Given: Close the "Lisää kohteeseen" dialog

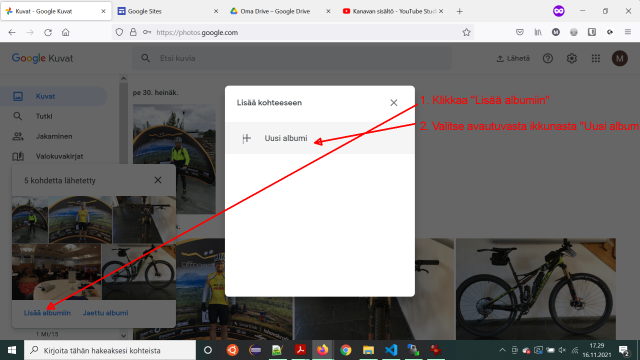Looking at the screenshot, I should click(393, 102).
